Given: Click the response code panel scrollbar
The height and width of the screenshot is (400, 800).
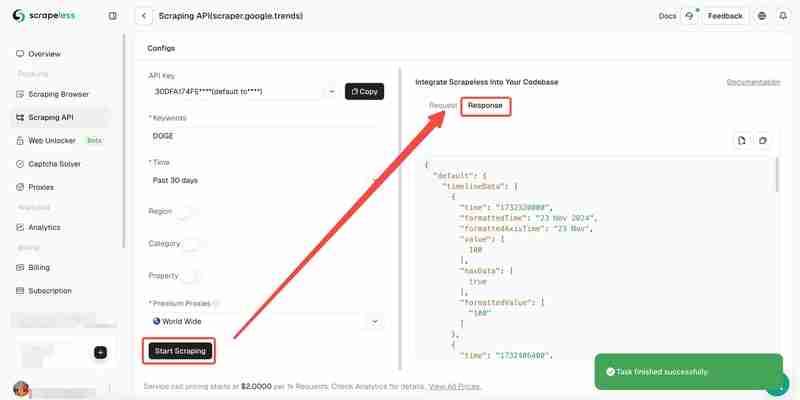Looking at the screenshot, I should [x=777, y=174].
